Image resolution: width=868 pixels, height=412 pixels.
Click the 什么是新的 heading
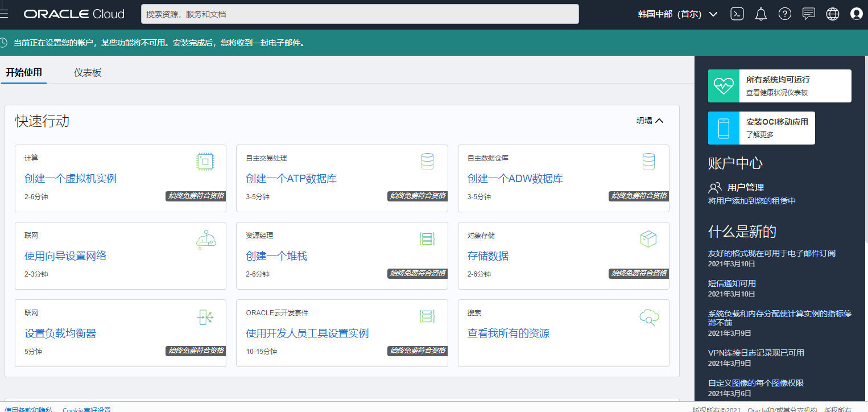742,232
